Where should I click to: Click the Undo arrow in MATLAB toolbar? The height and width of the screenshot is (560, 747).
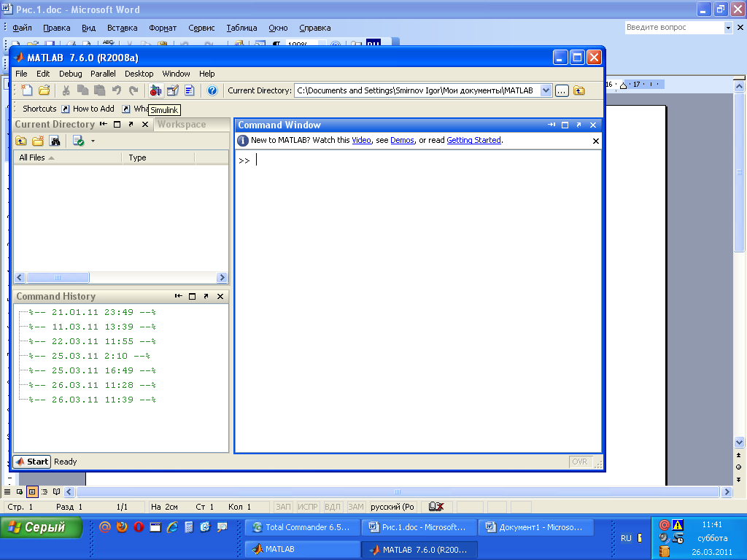coord(117,90)
